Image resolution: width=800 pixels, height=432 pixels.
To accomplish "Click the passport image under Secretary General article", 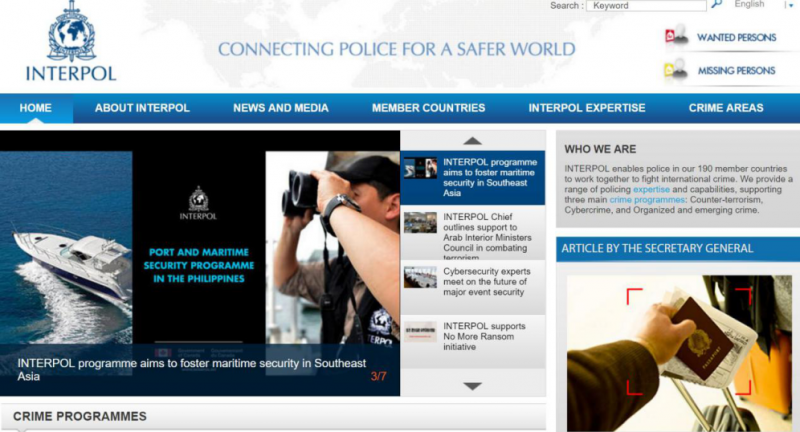I will pyautogui.click(x=678, y=350).
